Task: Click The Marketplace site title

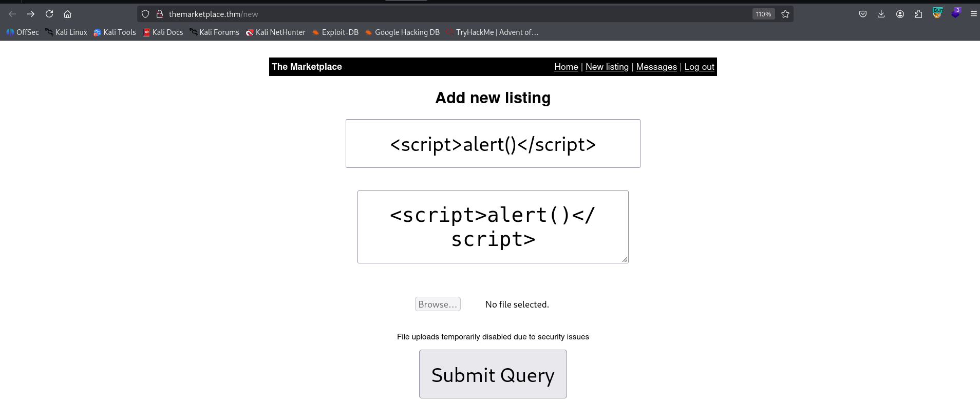Action: tap(307, 67)
